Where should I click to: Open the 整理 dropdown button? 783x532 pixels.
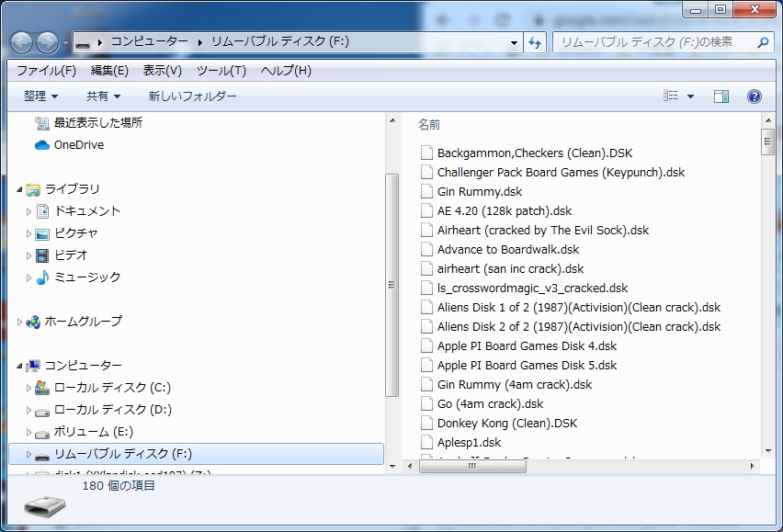pyautogui.click(x=41, y=96)
